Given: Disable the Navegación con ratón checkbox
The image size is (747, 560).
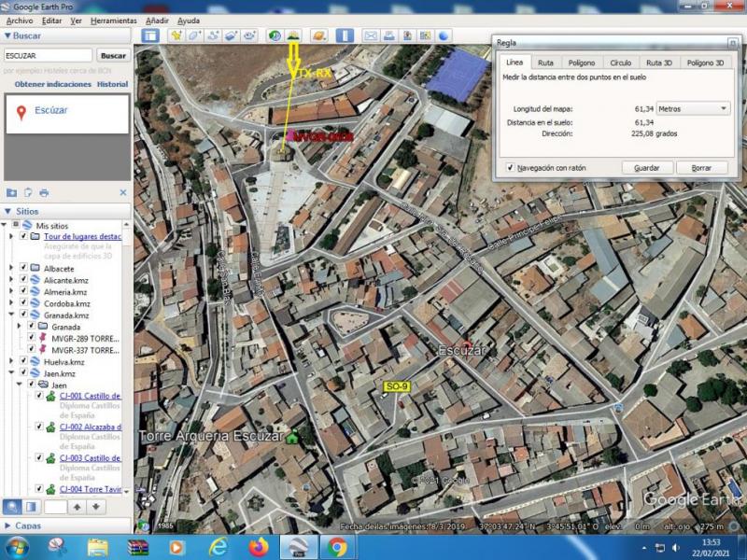Looking at the screenshot, I should coord(510,168).
